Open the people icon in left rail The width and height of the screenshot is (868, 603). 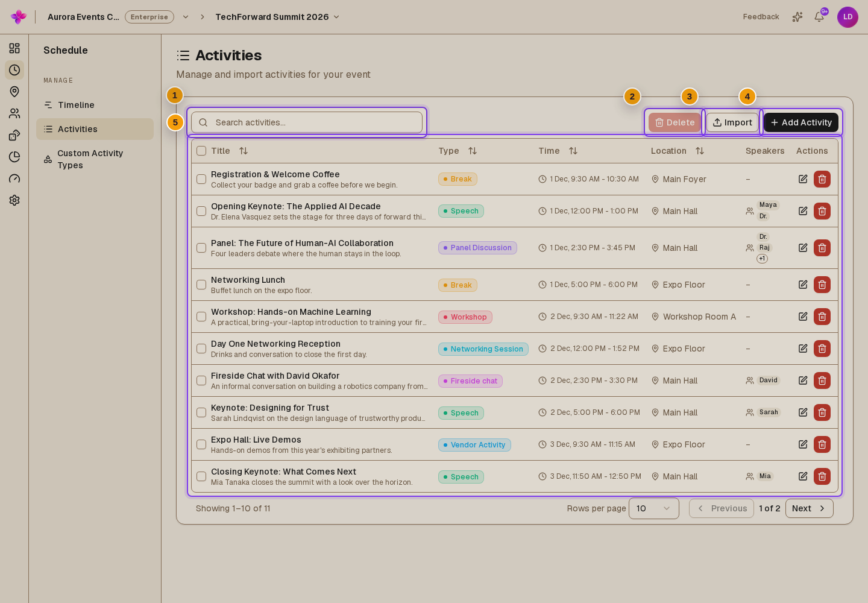[14, 113]
